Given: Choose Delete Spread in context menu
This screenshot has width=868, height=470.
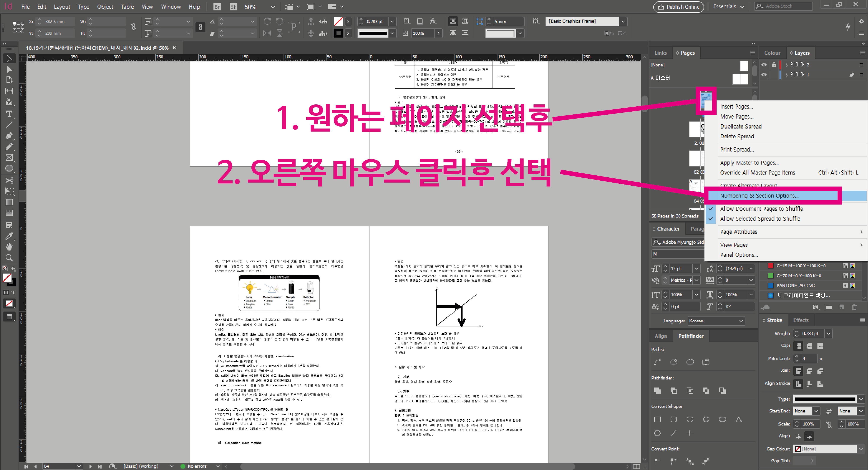Looking at the screenshot, I should 737,136.
